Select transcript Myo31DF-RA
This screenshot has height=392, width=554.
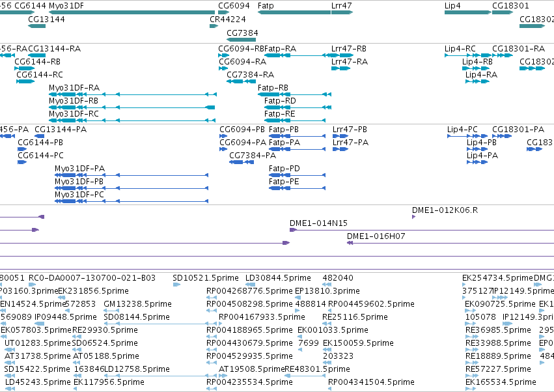[x=133, y=94]
